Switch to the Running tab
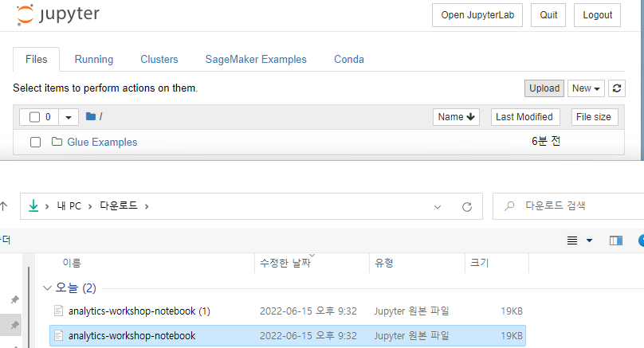644x348 pixels. 93,59
